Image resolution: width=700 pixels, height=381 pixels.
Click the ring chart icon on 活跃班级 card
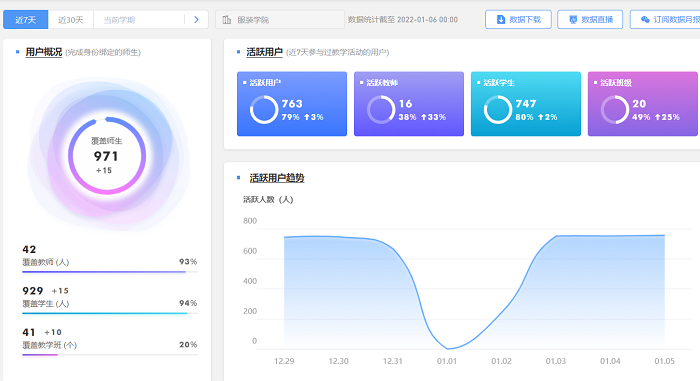(x=615, y=110)
